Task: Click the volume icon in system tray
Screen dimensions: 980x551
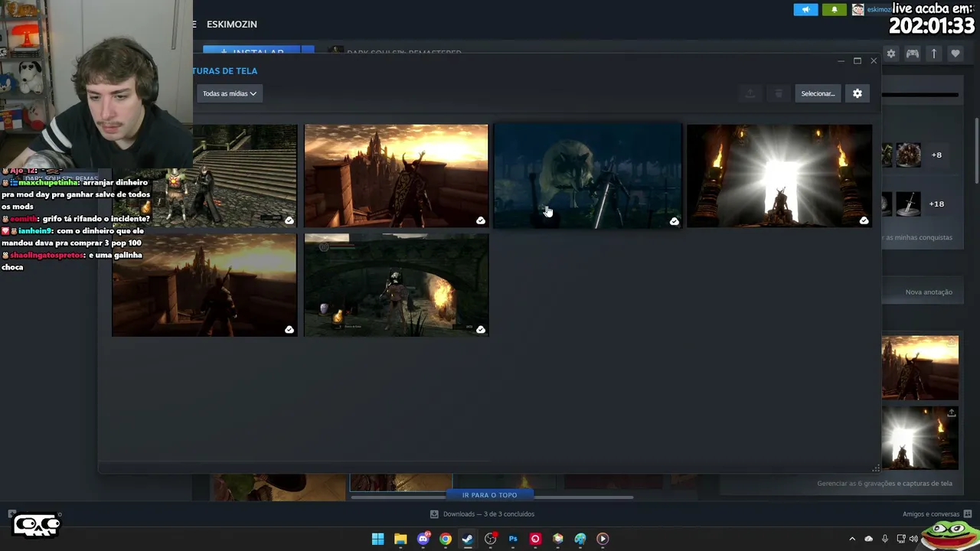Action: click(913, 539)
